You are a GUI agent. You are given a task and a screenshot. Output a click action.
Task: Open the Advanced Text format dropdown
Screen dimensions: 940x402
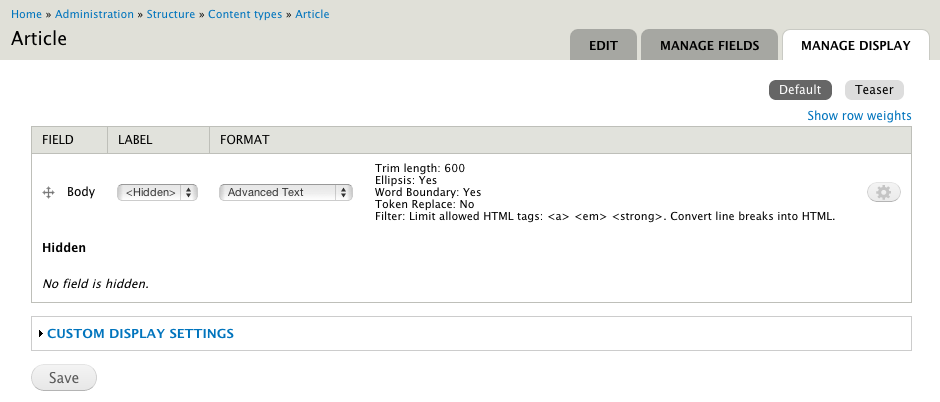point(286,192)
